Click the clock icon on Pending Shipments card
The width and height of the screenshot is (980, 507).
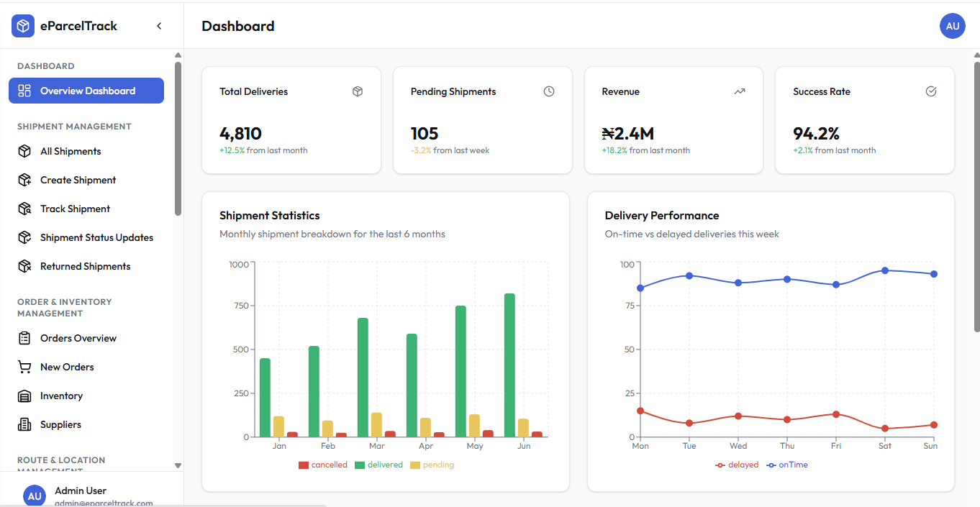548,91
